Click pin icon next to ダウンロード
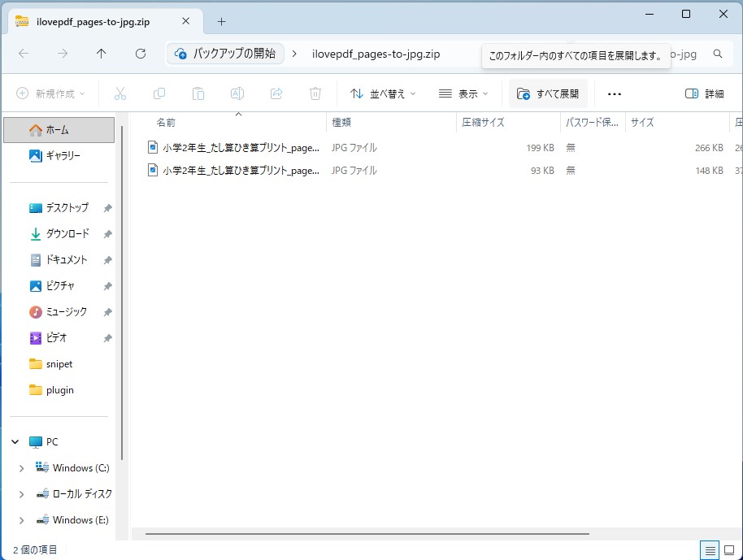The image size is (743, 560). [x=107, y=234]
